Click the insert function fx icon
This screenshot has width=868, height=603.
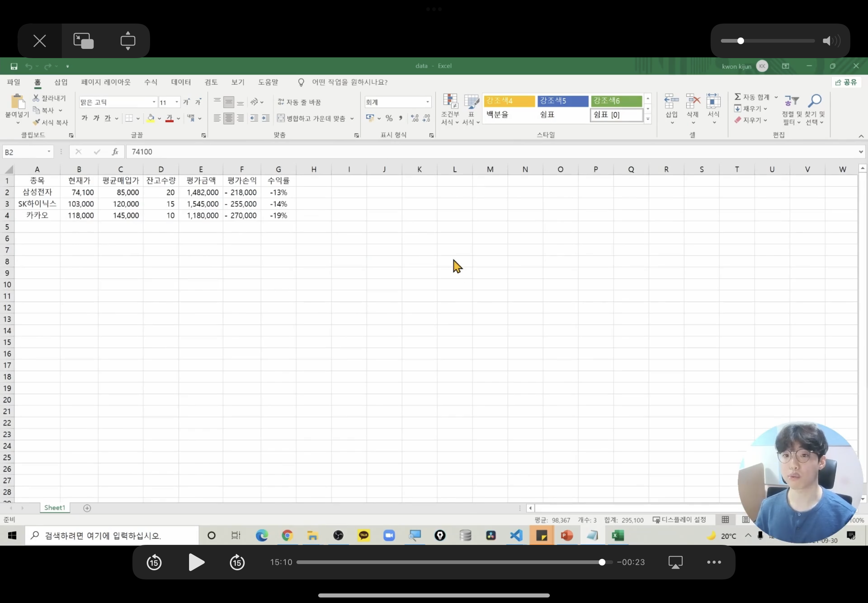tap(115, 152)
